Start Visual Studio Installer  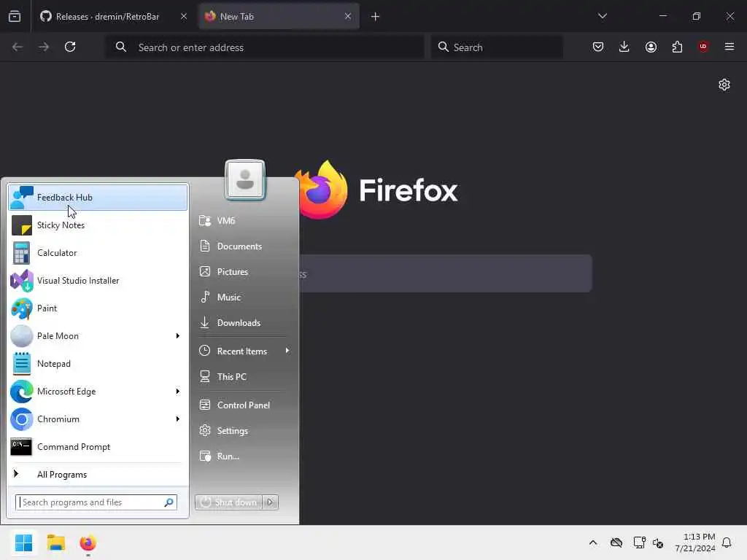coord(98,281)
